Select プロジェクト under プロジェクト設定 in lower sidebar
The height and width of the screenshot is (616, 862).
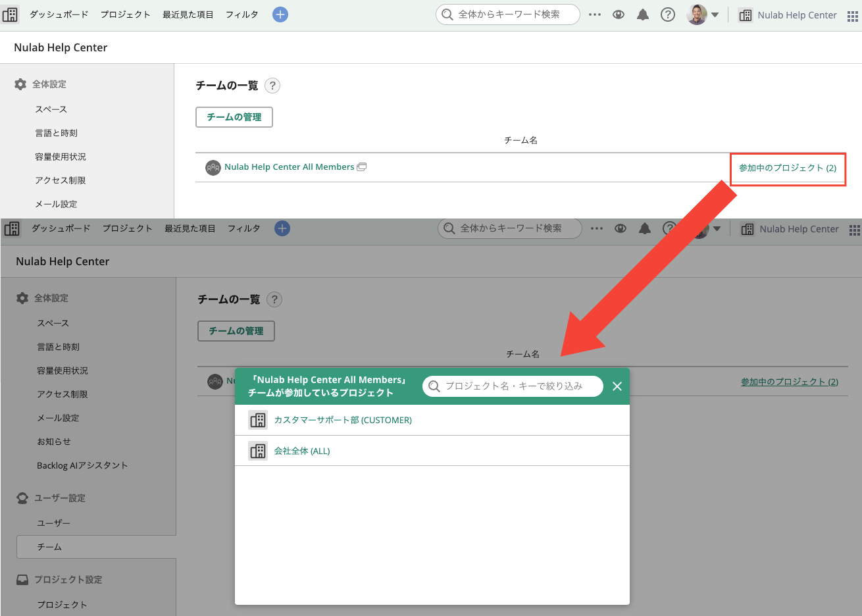pyautogui.click(x=62, y=605)
